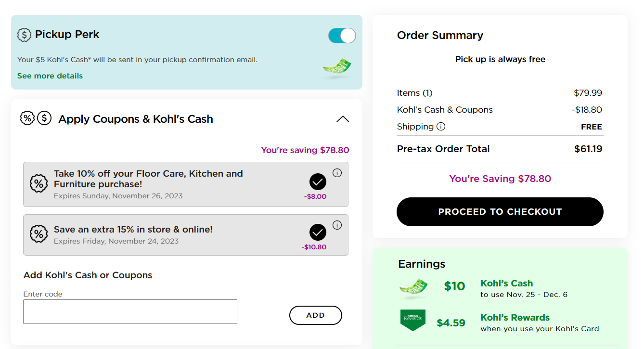Click the Pickup Perk dollar badge icon
644x349 pixels.
(24, 35)
